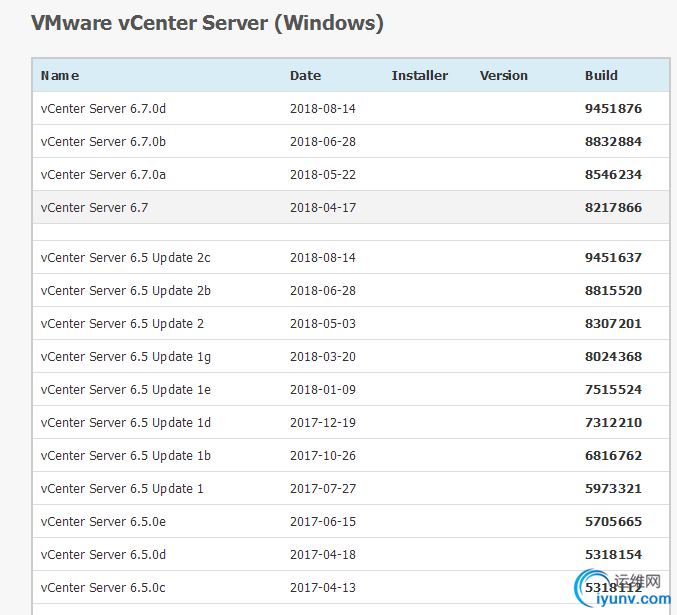The width and height of the screenshot is (677, 615).
Task: Click build number 6816762
Action: pos(614,456)
